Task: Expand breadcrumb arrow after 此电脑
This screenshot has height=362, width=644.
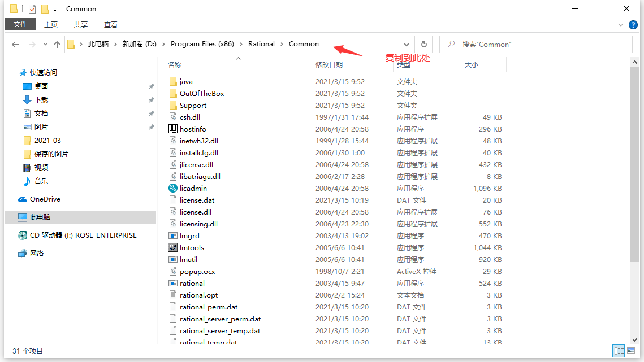Action: [115, 44]
